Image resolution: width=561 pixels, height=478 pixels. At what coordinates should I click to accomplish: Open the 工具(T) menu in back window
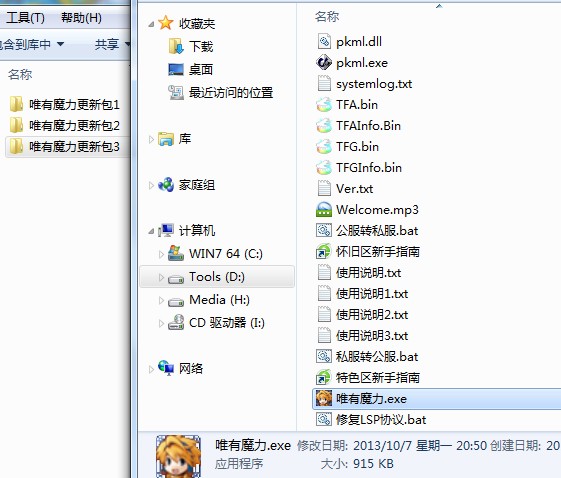click(x=25, y=18)
